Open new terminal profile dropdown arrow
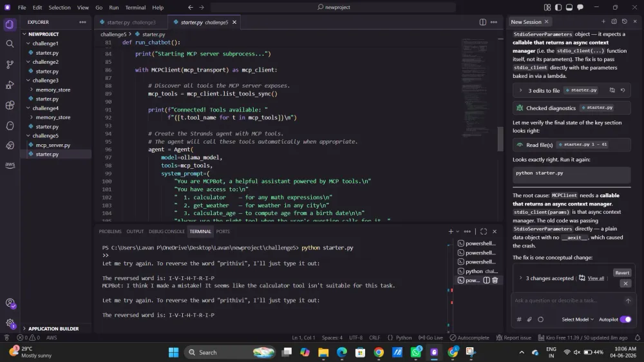 pos(457,231)
